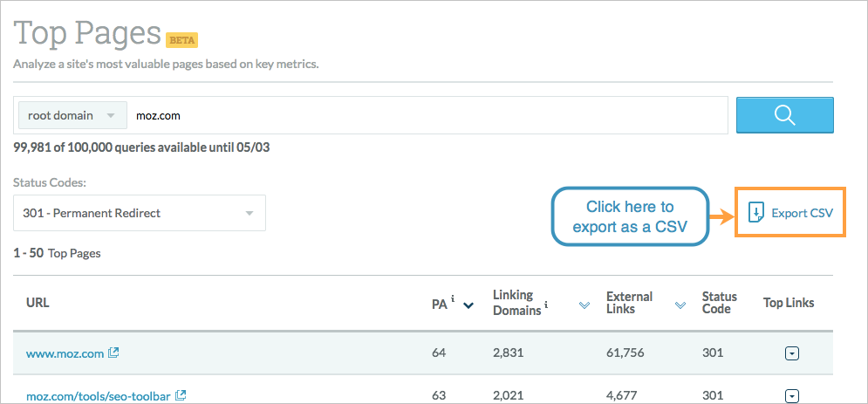This screenshot has height=404, width=868.
Task: Sort by PA using the dark chevron
Action: click(468, 305)
